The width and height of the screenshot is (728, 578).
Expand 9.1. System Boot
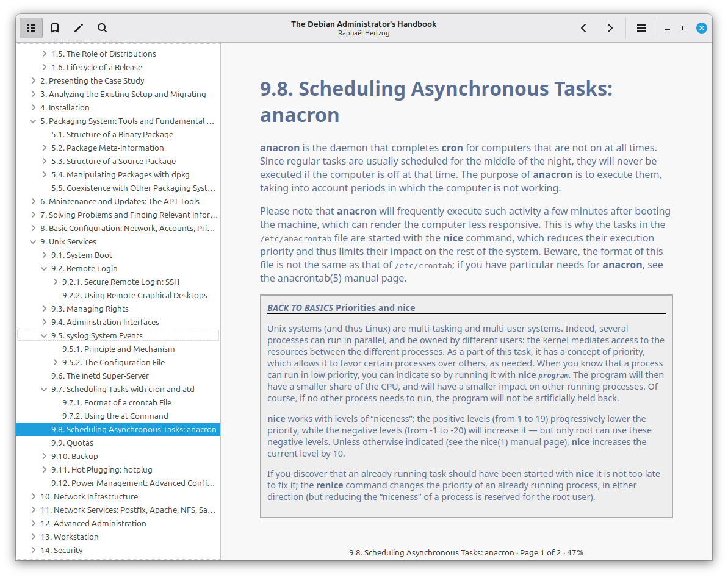[x=44, y=255]
